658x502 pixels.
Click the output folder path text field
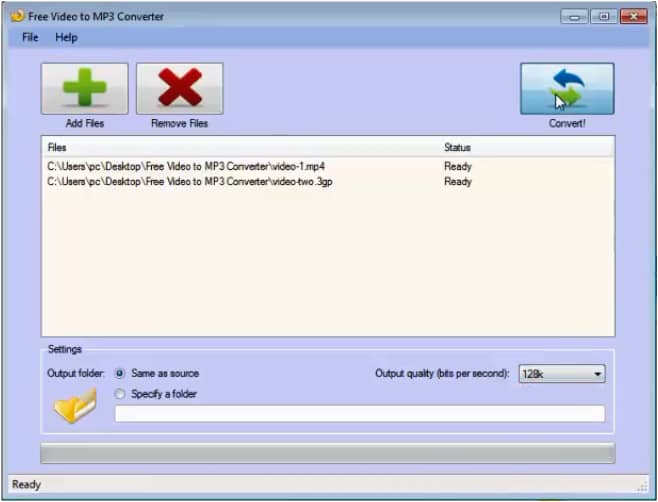click(360, 414)
